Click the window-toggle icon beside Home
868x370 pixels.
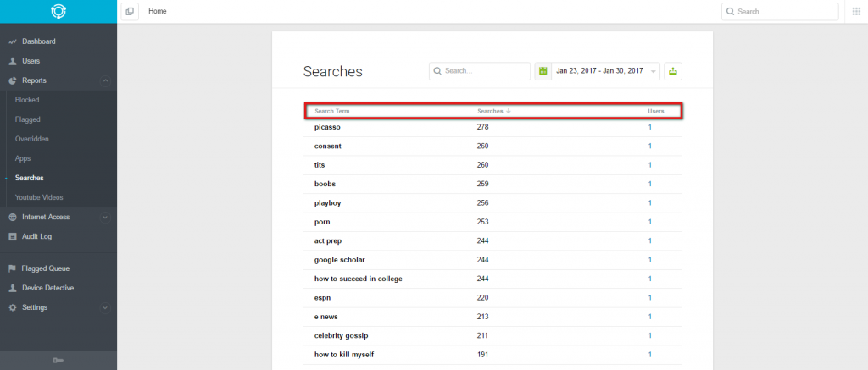[130, 11]
